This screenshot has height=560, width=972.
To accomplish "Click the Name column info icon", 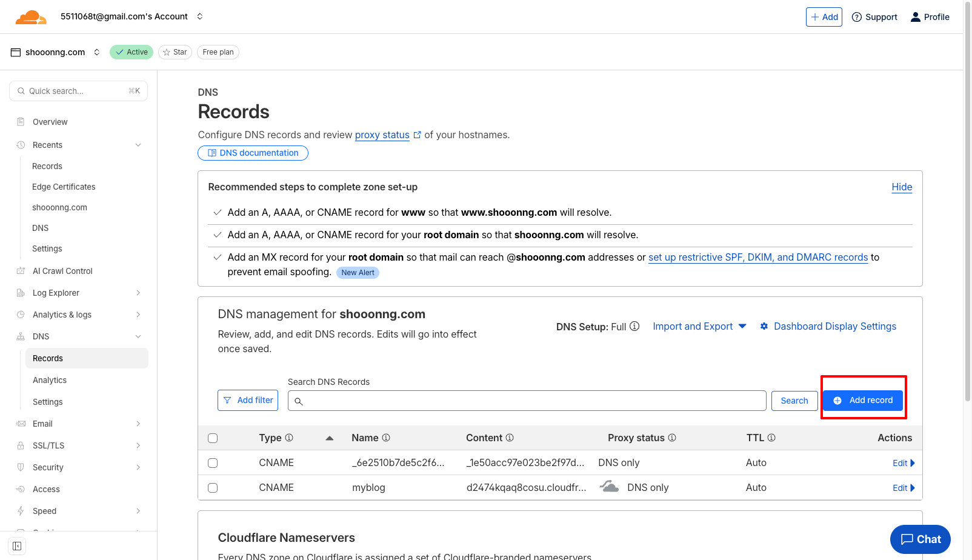I will tap(386, 438).
